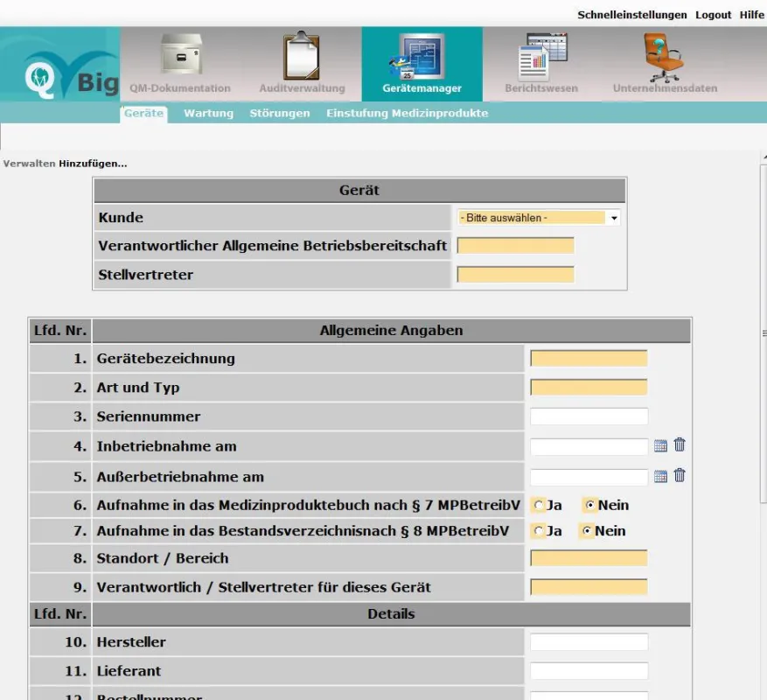Open the Hilfe link
Screen dimensions: 767x700
tap(752, 15)
